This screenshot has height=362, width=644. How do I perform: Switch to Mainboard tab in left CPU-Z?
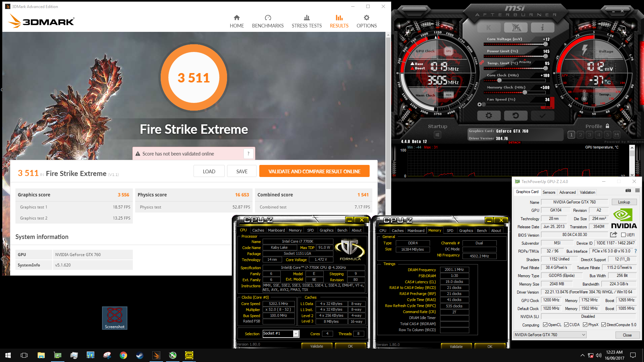tap(276, 230)
